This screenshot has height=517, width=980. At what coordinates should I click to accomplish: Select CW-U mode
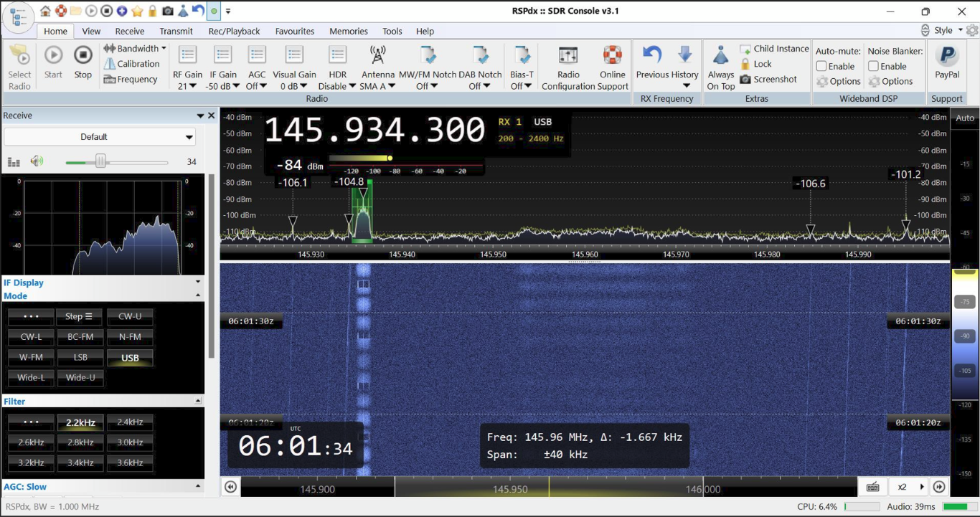pos(130,316)
